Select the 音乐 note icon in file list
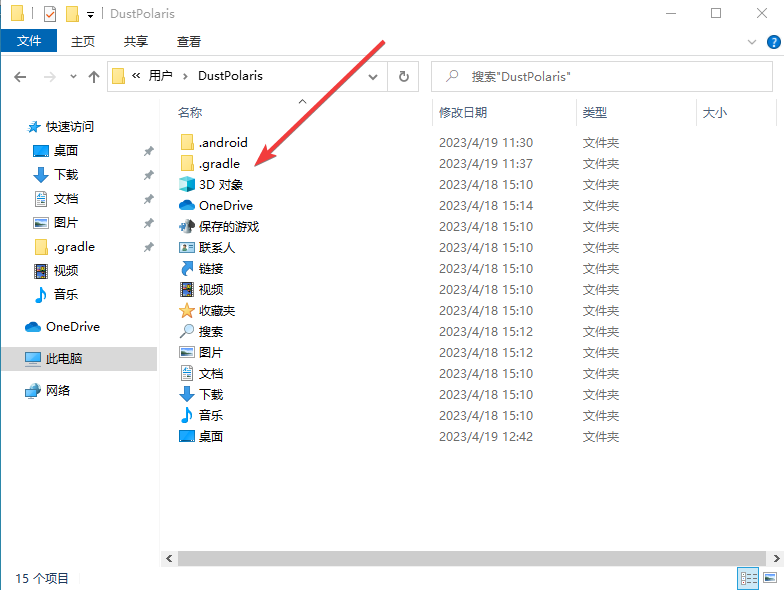784x590 pixels. click(187, 416)
